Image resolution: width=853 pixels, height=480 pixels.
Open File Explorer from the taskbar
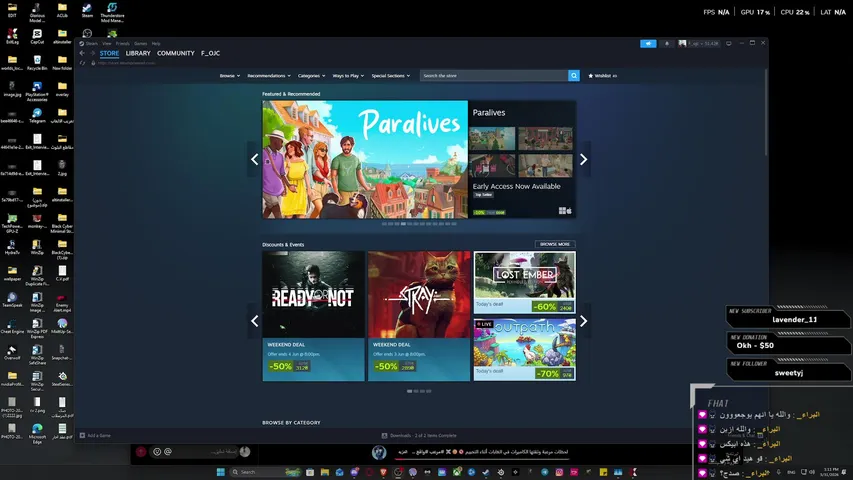click(x=325, y=472)
